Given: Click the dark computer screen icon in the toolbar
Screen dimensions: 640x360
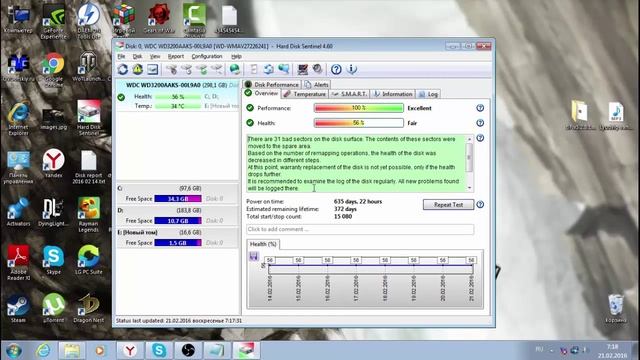Looking at the screenshot, I should [302, 69].
